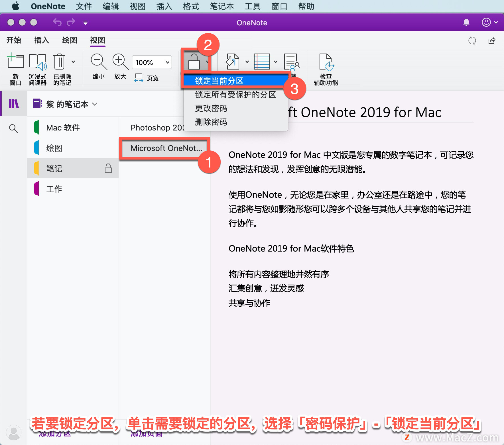Click the zoom out magnifier
This screenshot has height=445, width=504.
coord(99,62)
